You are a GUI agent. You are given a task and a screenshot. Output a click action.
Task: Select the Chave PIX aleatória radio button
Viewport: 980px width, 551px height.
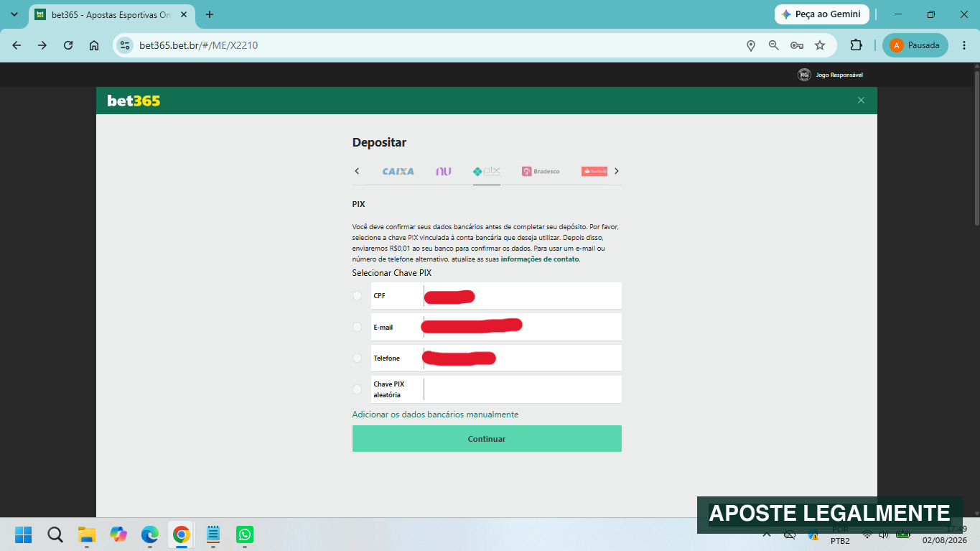tap(358, 389)
